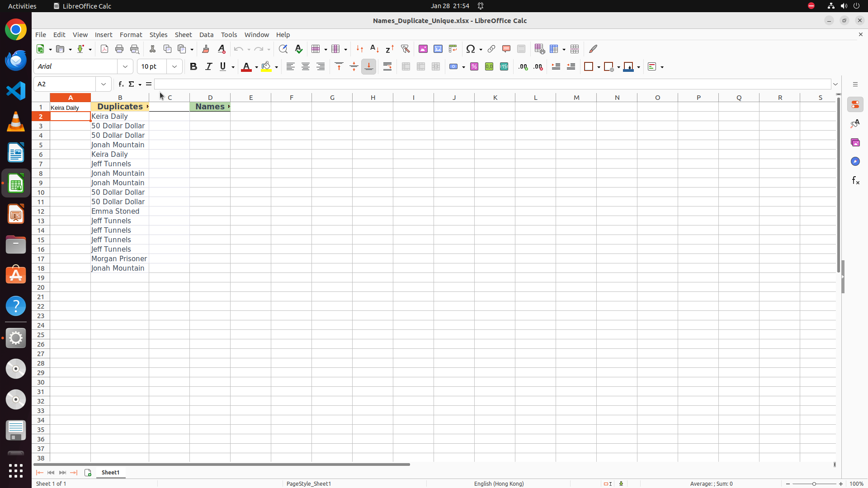Open the Paste options dropdown
Screen dimensions: 868x488
click(x=192, y=49)
